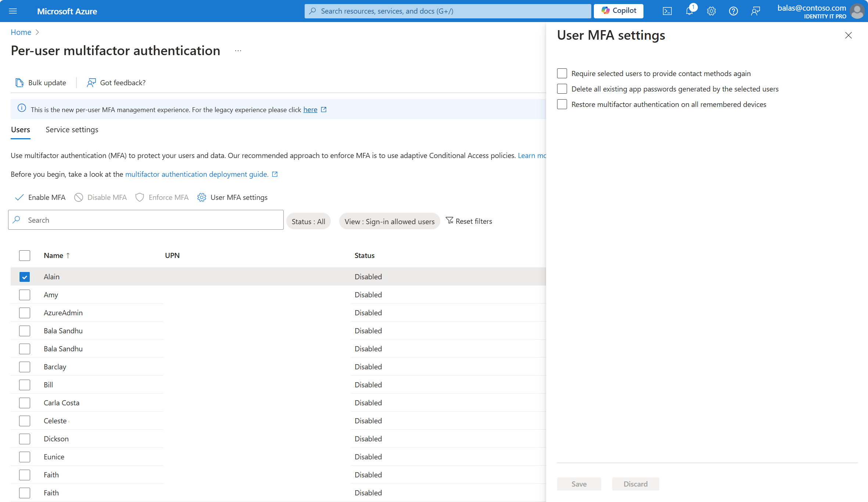Switch to Service settings tab
The image size is (868, 502).
click(x=72, y=129)
